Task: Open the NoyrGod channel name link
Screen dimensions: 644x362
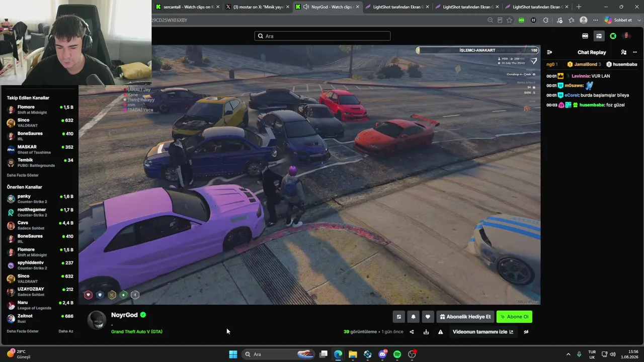Action: pyautogui.click(x=124, y=315)
